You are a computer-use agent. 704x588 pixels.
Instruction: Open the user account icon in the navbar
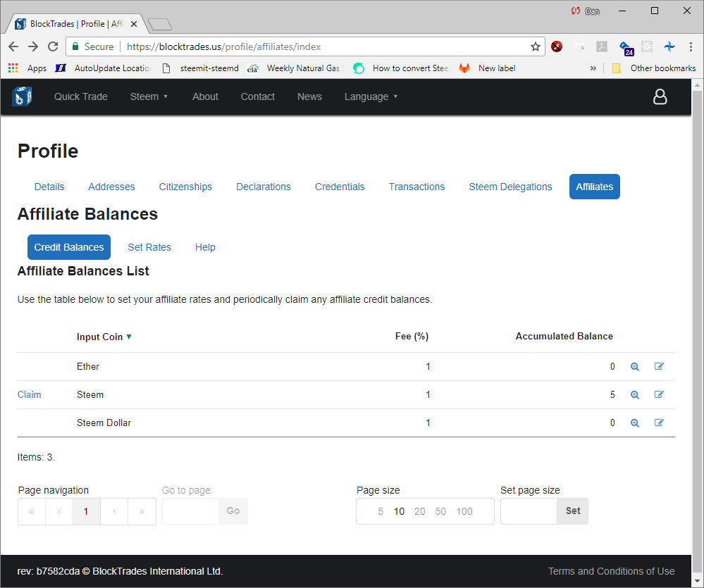point(660,96)
